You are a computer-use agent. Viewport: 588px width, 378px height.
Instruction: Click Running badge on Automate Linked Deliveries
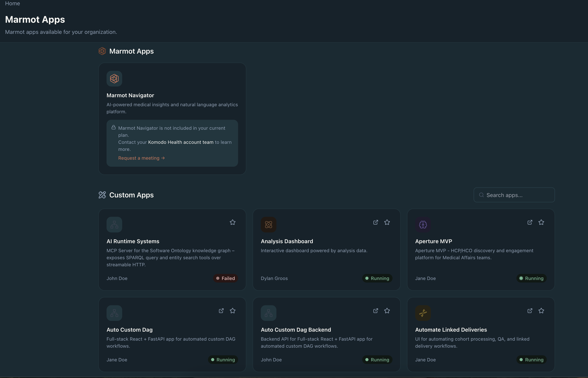531,360
